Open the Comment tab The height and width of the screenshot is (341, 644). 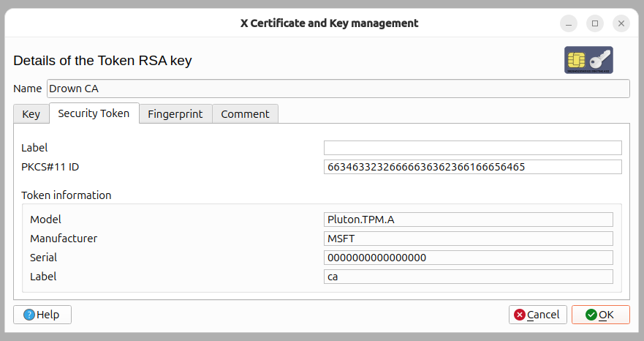pos(245,114)
